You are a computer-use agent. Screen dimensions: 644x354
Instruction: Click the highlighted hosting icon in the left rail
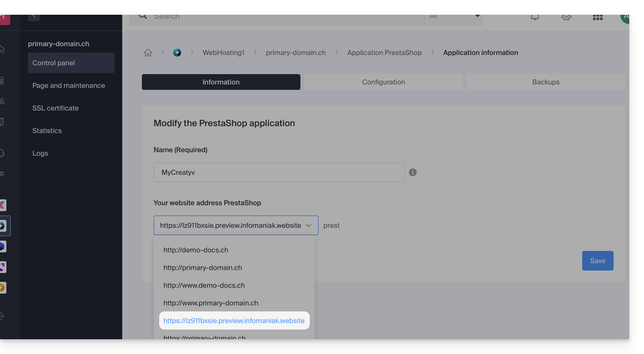3,226
